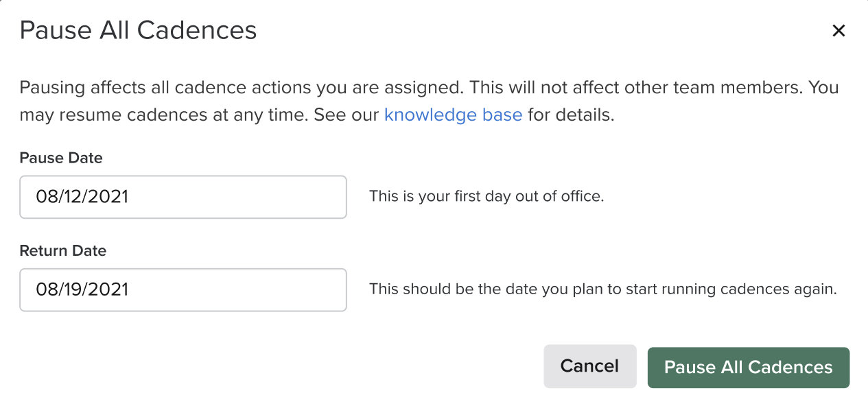868x406 pixels.
Task: Click the start running cadences again hint
Action: [x=602, y=289]
